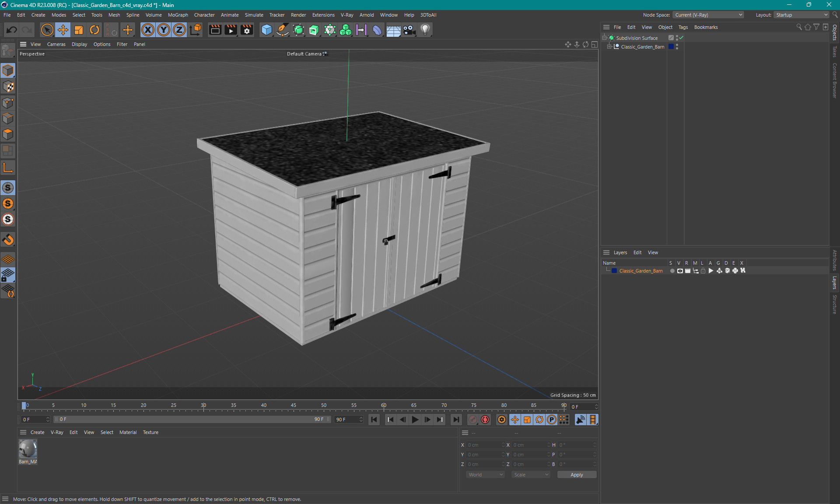Screen dimensions: 840x504
Task: Select the Rotate tool icon
Action: (94, 29)
